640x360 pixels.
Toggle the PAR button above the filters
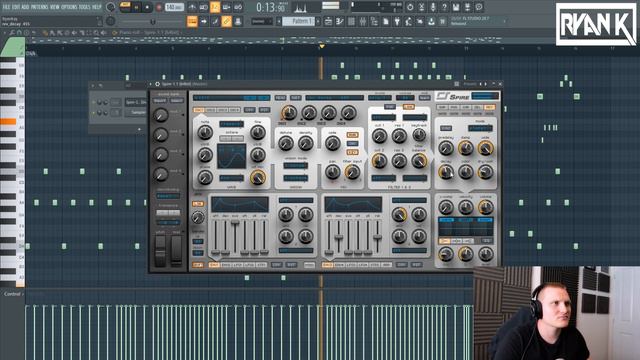coord(389,107)
